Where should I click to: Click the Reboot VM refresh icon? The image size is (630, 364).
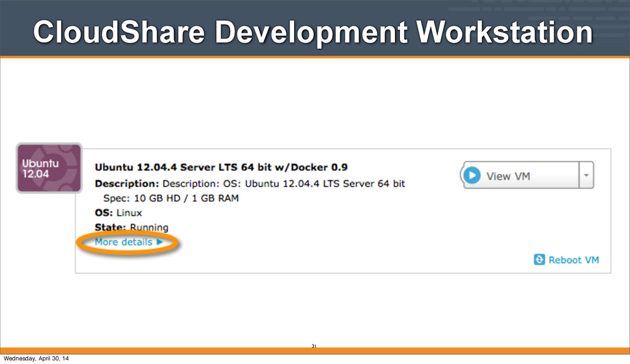pos(539,259)
